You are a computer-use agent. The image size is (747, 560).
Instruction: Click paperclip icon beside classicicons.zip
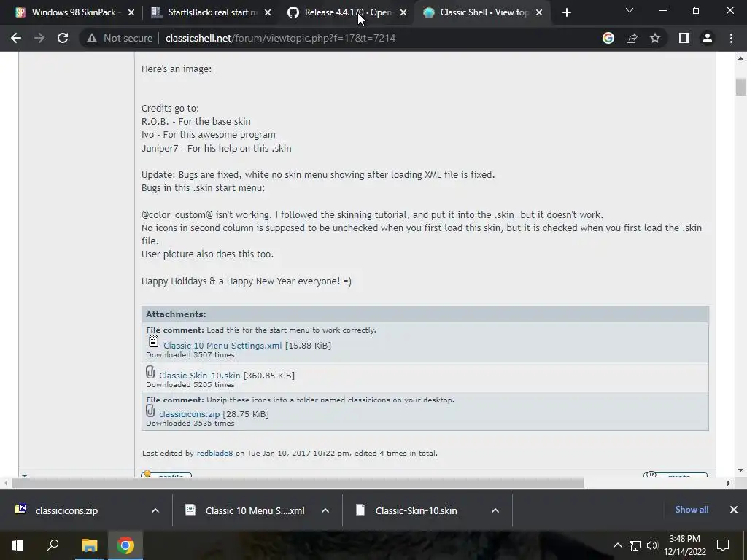pos(150,411)
